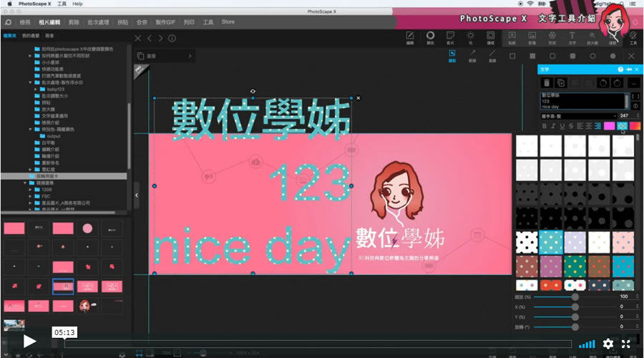Open the Help menu in menu bar

coord(77,4)
